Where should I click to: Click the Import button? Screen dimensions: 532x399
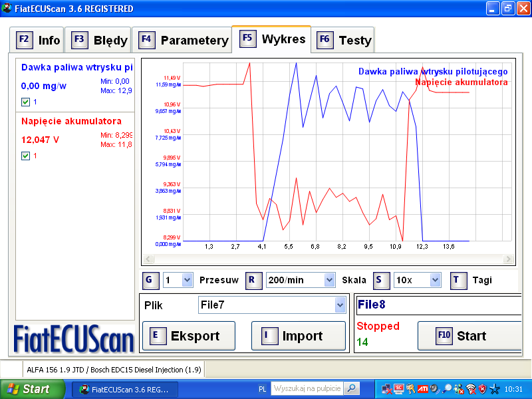(299, 336)
